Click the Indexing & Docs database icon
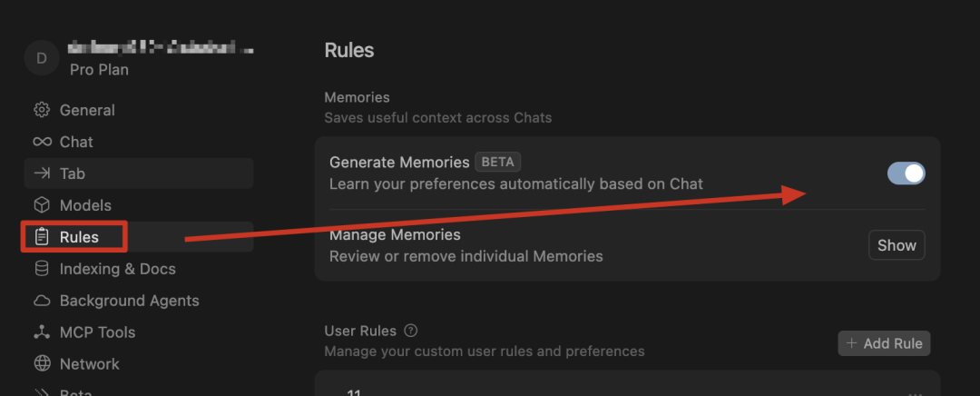 (42, 269)
